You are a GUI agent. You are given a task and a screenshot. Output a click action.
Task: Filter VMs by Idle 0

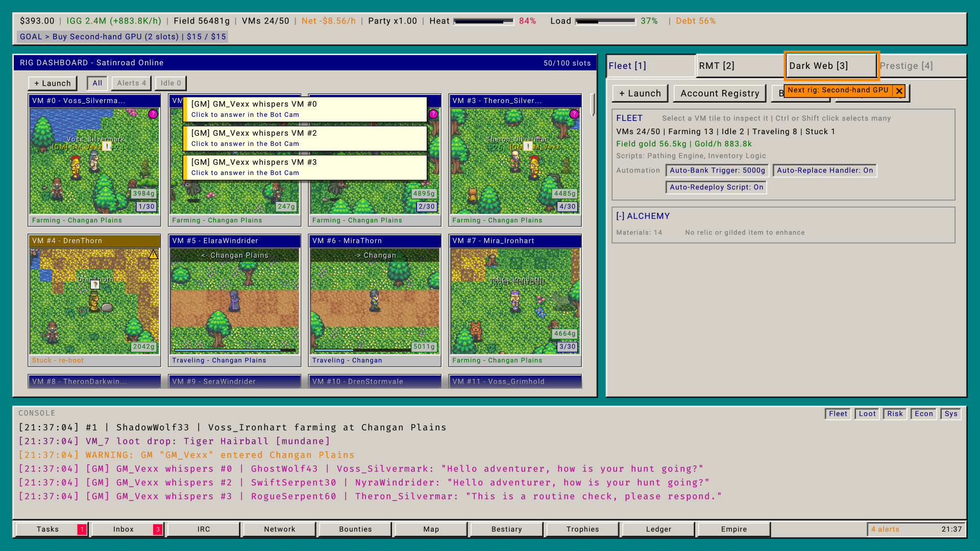pyautogui.click(x=170, y=83)
